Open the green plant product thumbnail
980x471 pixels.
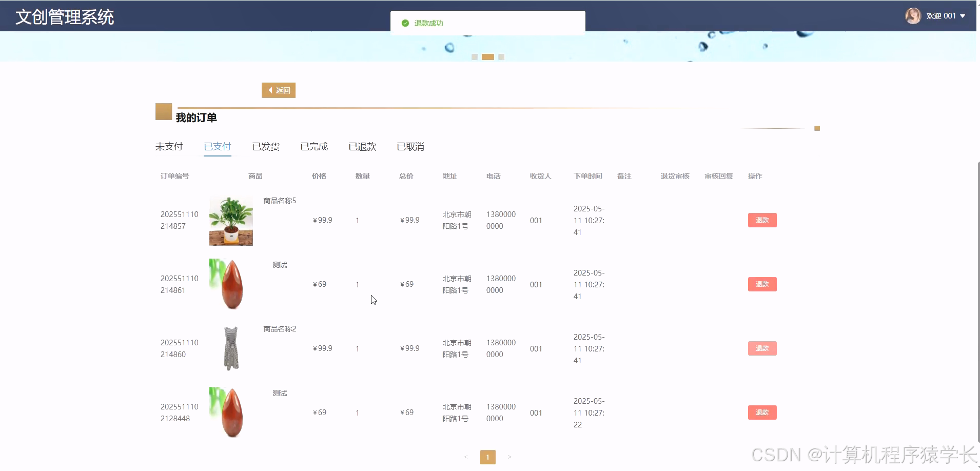tap(231, 221)
